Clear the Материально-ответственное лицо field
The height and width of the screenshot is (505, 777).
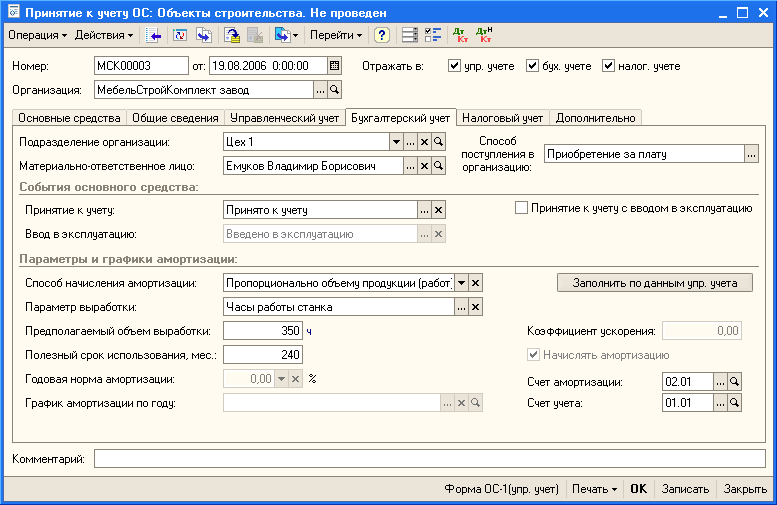coord(424,166)
